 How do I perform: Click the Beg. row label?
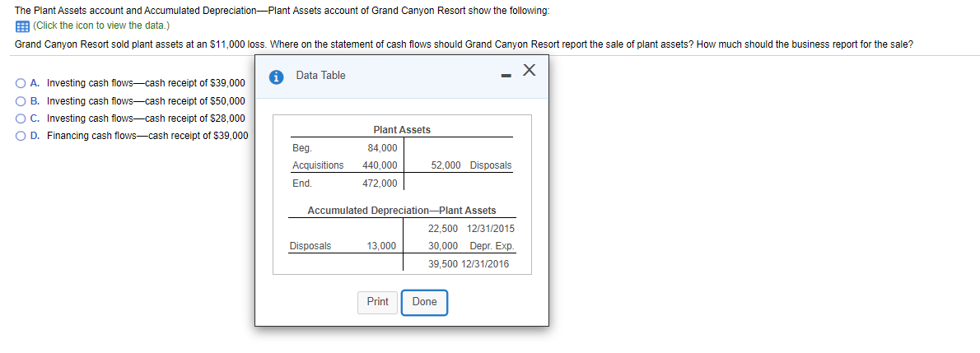pyautogui.click(x=302, y=148)
